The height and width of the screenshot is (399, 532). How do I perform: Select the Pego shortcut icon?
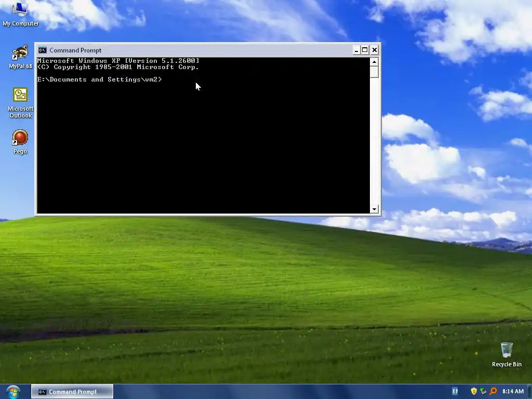(20, 142)
